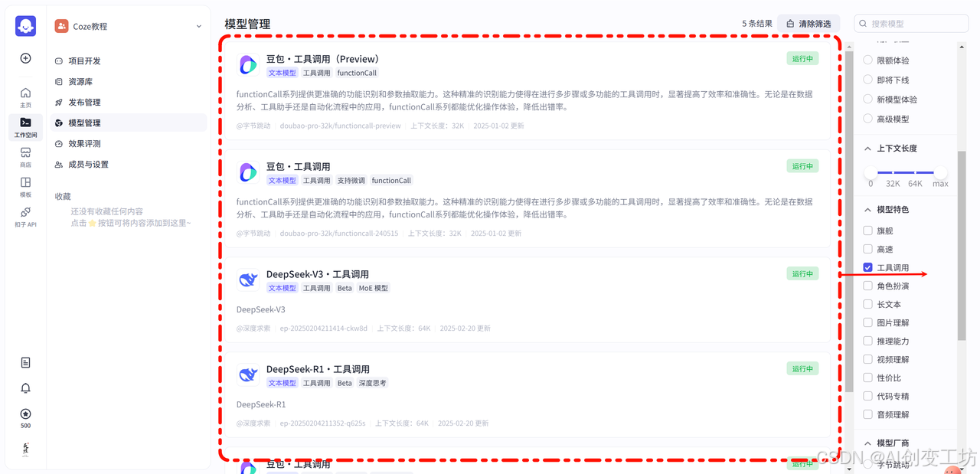Viewport: 980px width, 474px height.
Task: Check 旗舰 feature checkbox
Action: coord(867,230)
